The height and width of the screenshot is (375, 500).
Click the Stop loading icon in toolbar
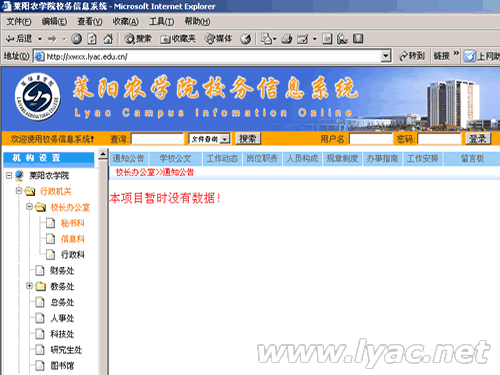(x=76, y=39)
